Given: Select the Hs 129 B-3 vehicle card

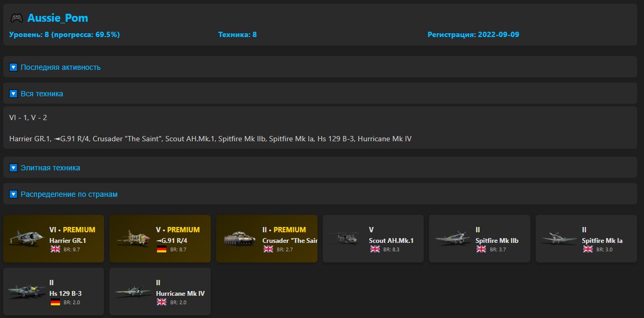Looking at the screenshot, I should tap(53, 292).
